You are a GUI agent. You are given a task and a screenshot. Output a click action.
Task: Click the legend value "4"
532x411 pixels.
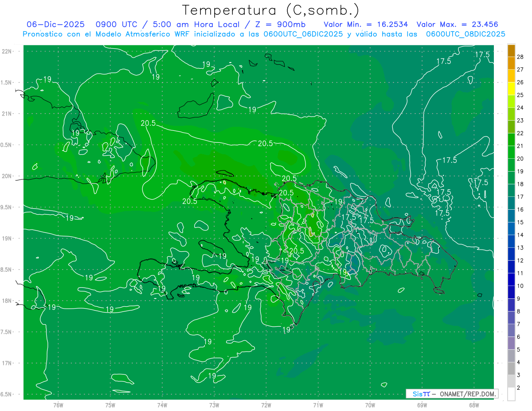(x=519, y=362)
